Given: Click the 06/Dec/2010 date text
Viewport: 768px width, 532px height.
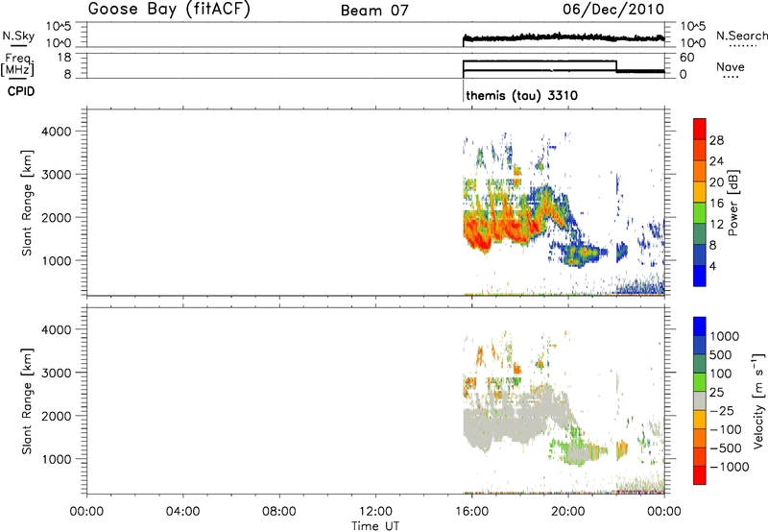Looking at the screenshot, I should (613, 10).
